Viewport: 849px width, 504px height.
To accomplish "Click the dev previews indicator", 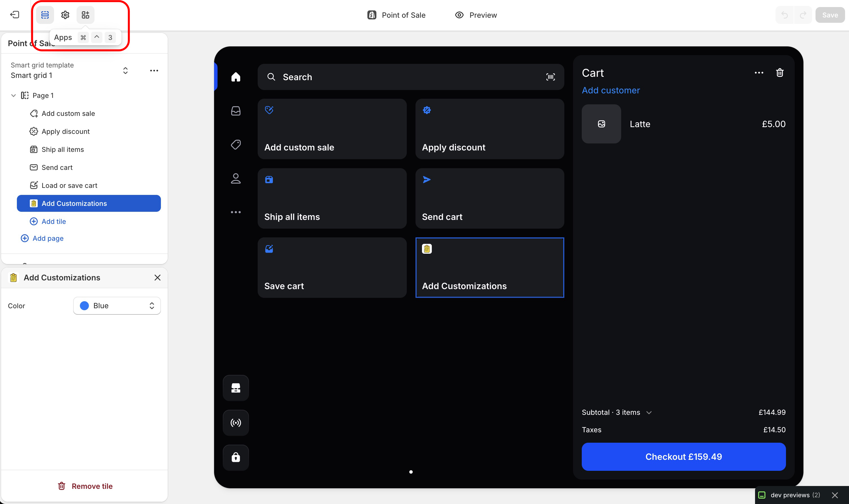I will click(789, 495).
